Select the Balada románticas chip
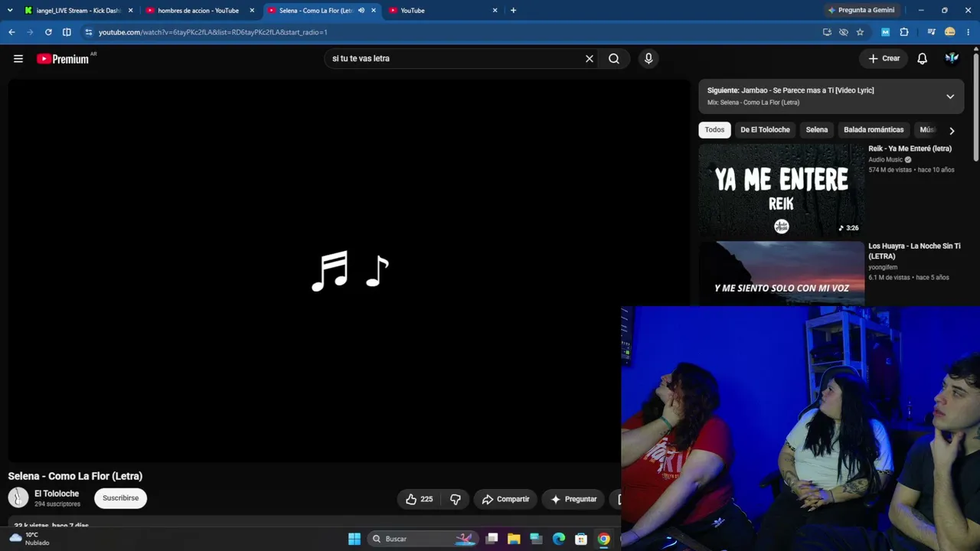This screenshot has width=980, height=551. click(x=874, y=130)
